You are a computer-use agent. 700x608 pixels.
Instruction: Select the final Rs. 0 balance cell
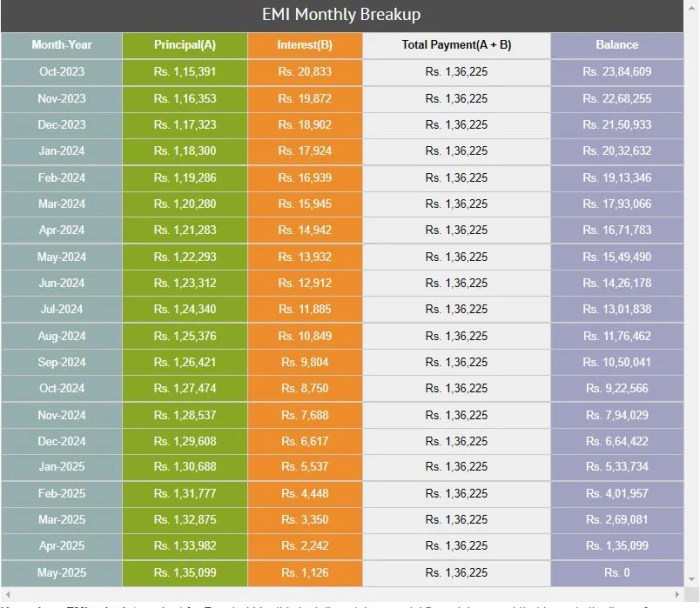(x=617, y=573)
